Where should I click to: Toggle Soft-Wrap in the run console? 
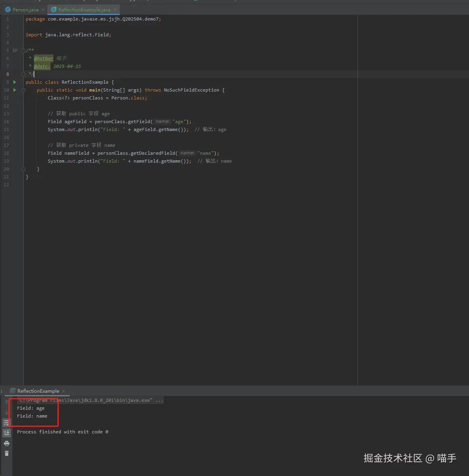pos(7,423)
